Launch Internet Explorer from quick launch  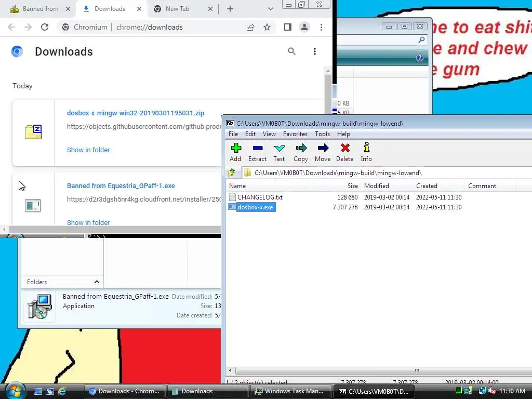tap(62, 391)
